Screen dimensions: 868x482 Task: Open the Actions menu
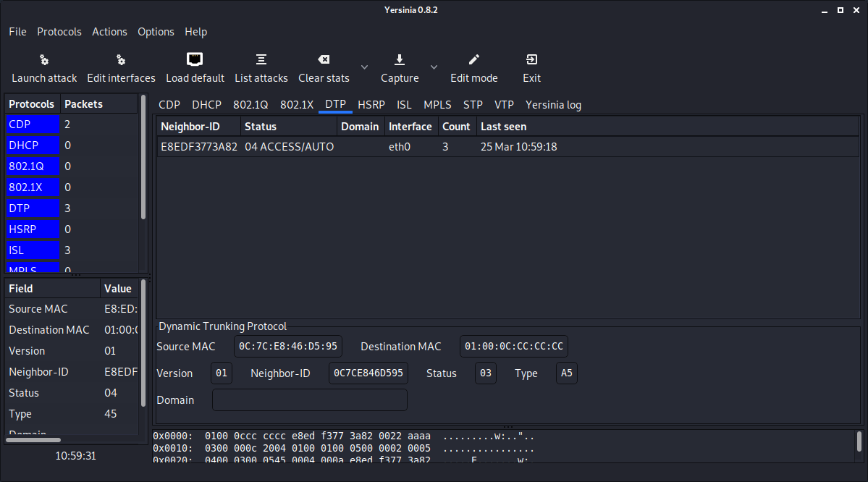[109, 32]
